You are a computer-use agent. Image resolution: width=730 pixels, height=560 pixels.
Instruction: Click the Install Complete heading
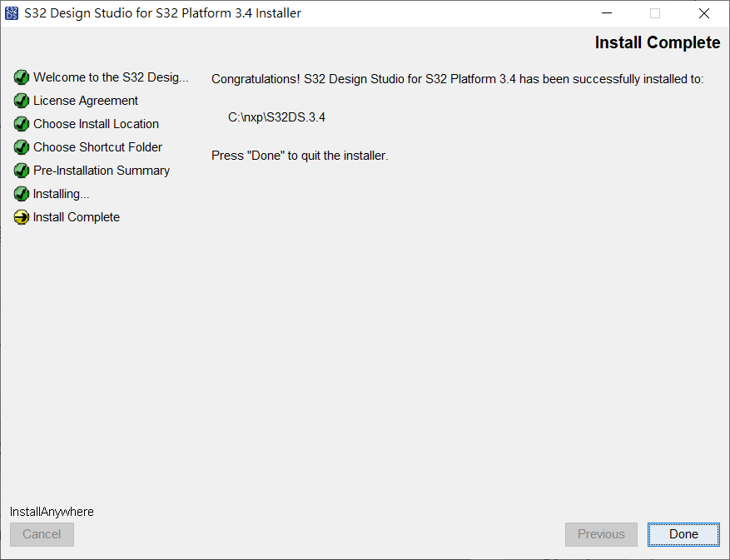tap(658, 42)
